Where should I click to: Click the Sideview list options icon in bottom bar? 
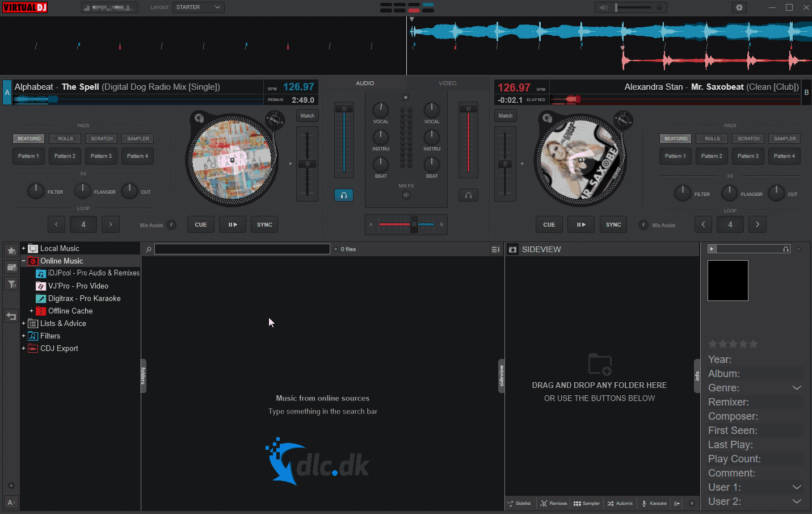pyautogui.click(x=677, y=503)
